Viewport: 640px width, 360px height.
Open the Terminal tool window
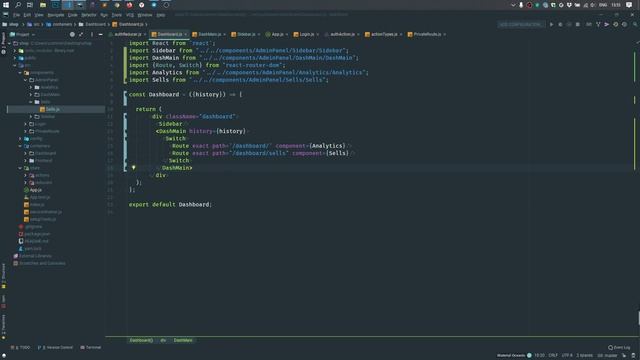pos(91,347)
